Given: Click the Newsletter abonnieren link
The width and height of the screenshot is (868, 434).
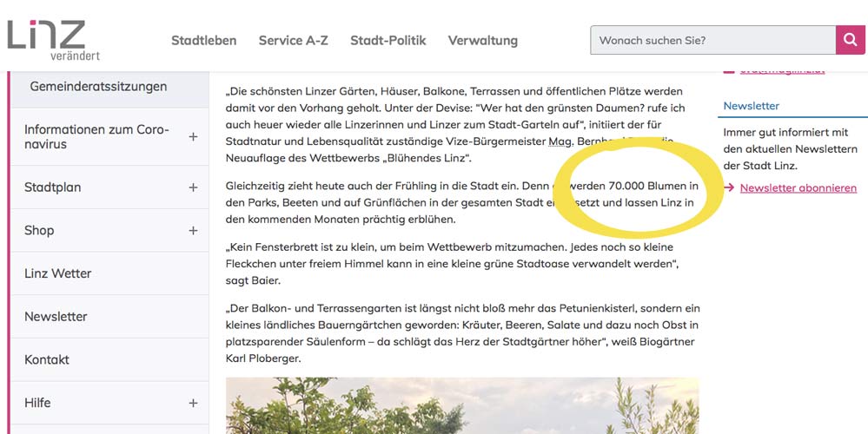Looking at the screenshot, I should tap(798, 188).
